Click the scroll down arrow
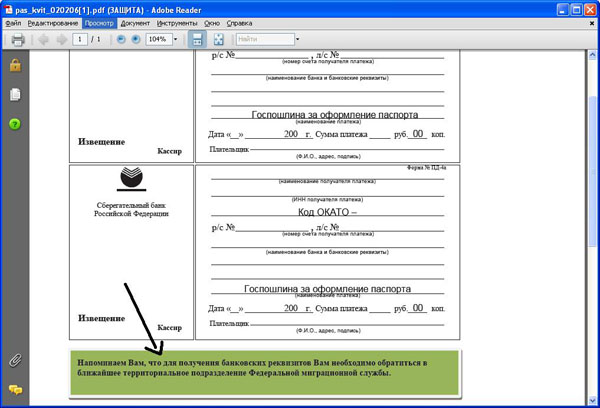The image size is (600, 408). pyautogui.click(x=593, y=400)
